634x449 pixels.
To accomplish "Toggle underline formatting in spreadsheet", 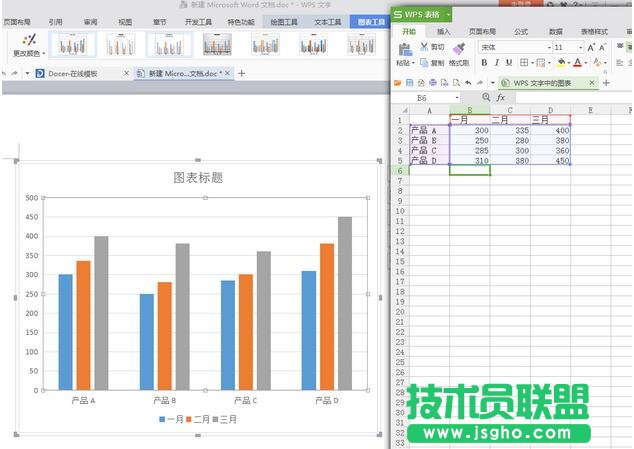I will click(509, 63).
